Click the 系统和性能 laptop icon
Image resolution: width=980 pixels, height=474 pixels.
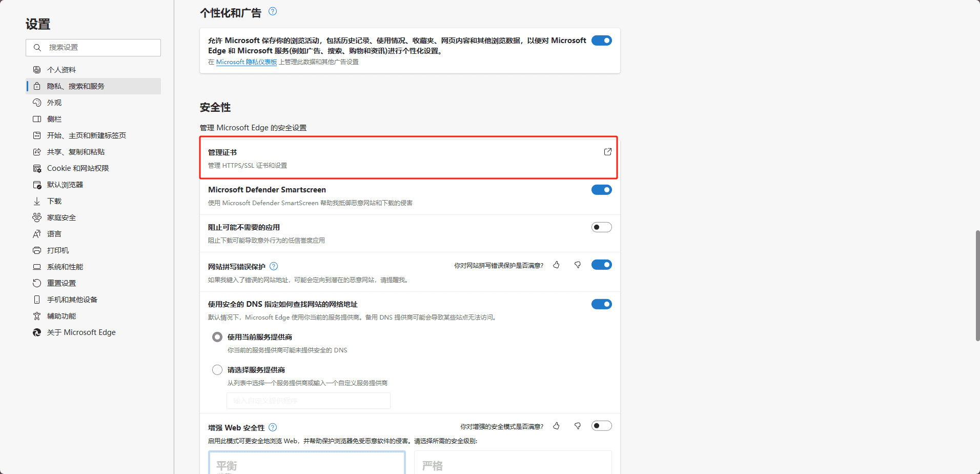pos(37,267)
